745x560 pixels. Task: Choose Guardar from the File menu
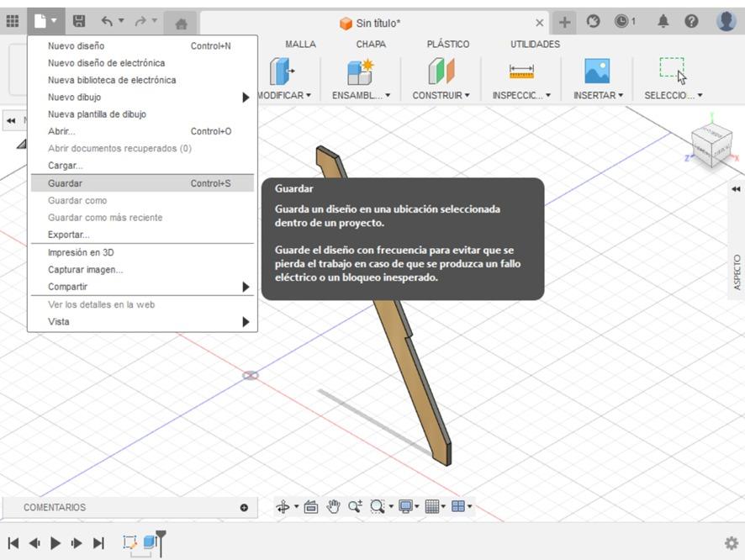click(x=142, y=183)
